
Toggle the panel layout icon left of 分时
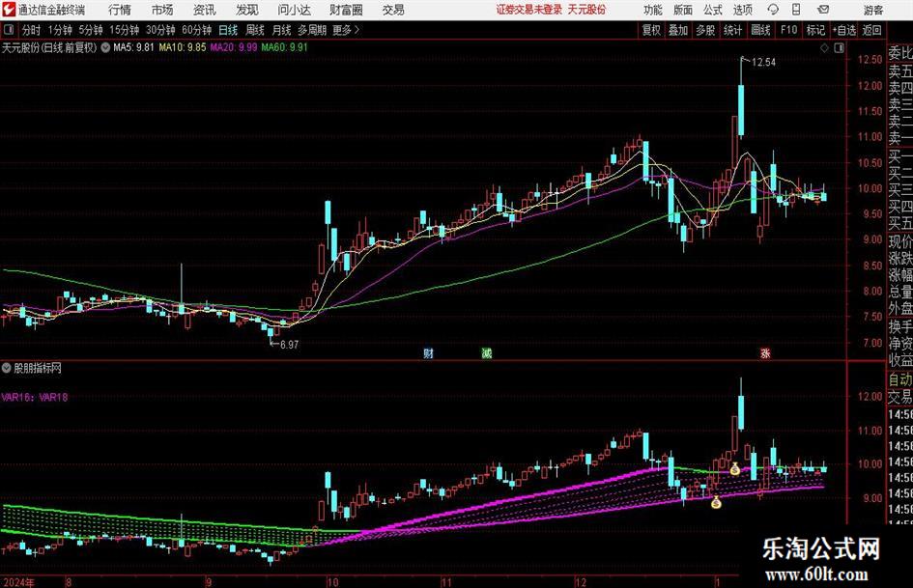click(8, 30)
